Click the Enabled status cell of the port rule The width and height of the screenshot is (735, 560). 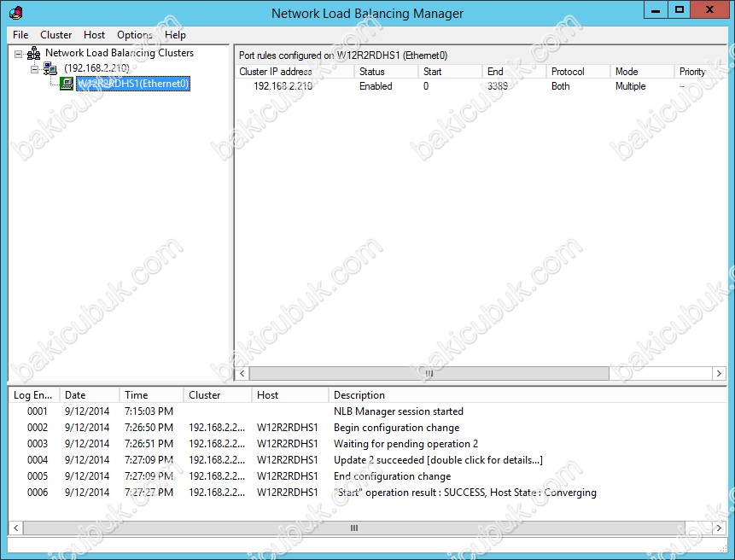(376, 86)
